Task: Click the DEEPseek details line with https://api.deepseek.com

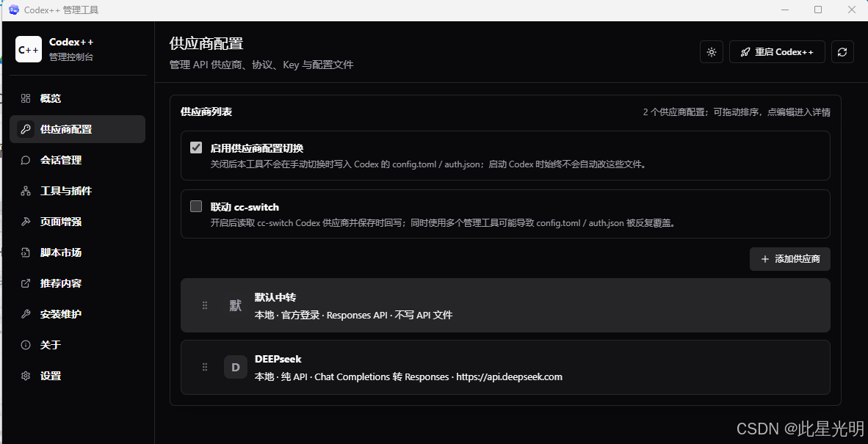Action: (408, 377)
